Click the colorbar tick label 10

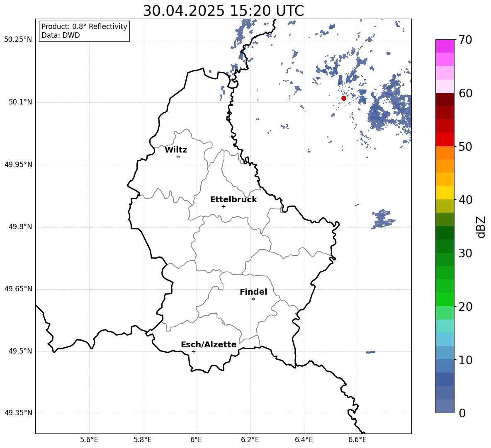tap(465, 360)
